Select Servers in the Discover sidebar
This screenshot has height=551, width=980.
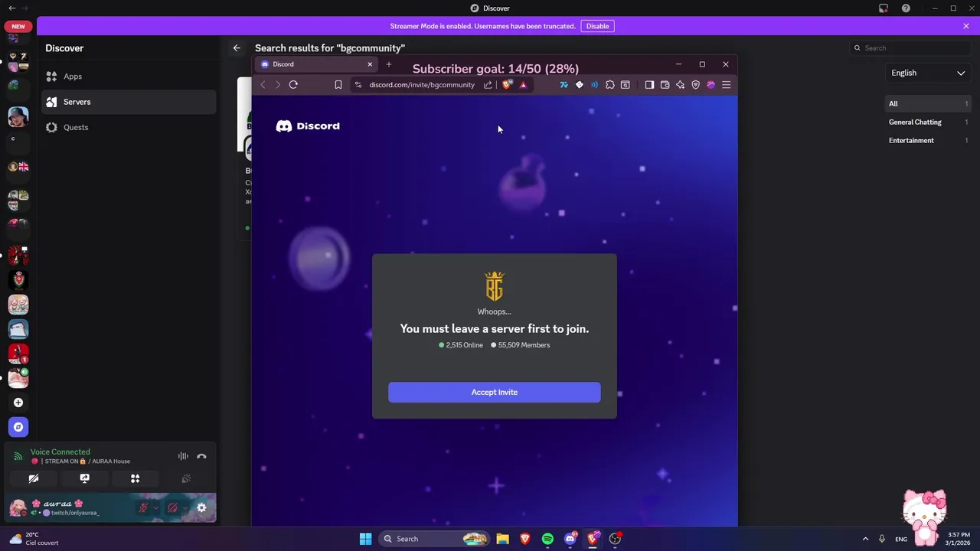pyautogui.click(x=129, y=102)
